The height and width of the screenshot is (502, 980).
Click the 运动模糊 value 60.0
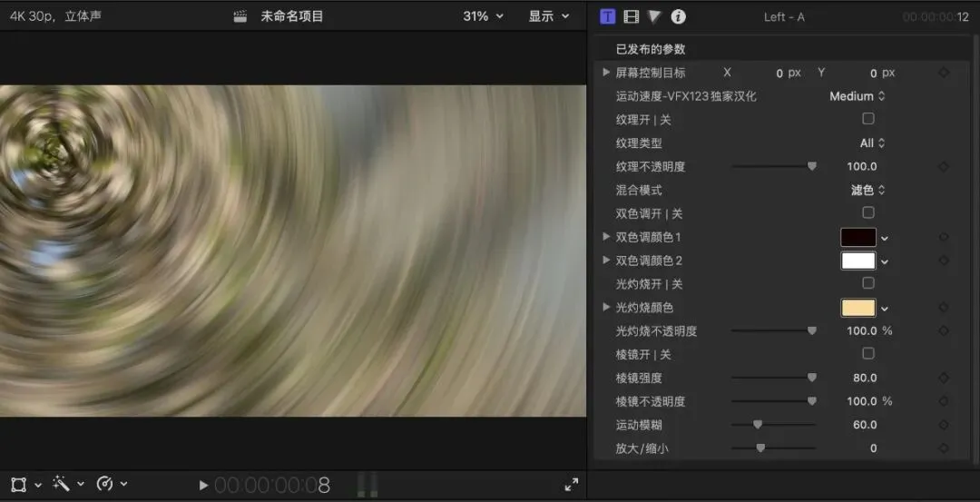point(865,425)
